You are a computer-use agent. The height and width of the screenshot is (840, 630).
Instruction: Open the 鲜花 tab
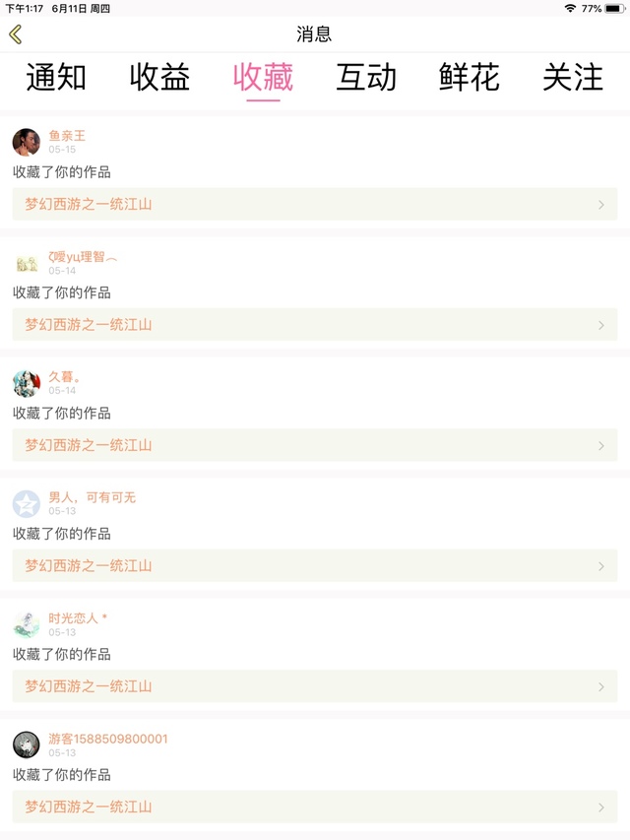click(x=470, y=78)
